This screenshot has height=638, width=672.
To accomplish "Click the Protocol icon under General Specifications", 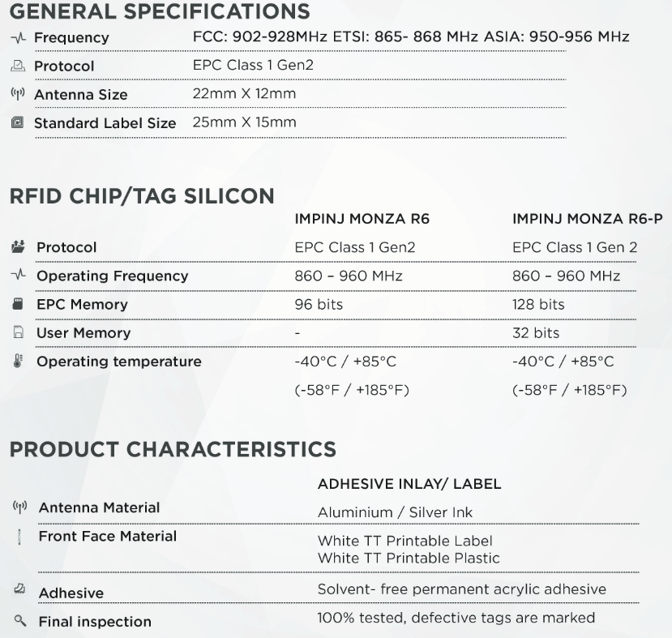I will [18, 66].
